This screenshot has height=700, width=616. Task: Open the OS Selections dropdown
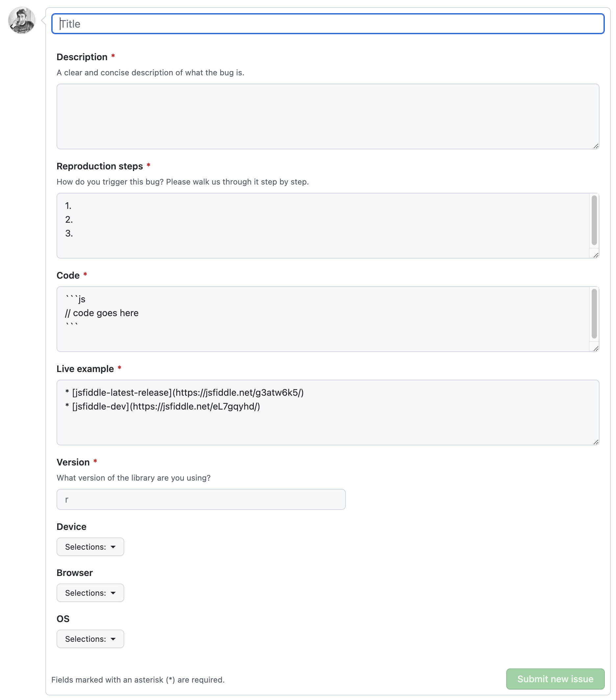pos(90,639)
